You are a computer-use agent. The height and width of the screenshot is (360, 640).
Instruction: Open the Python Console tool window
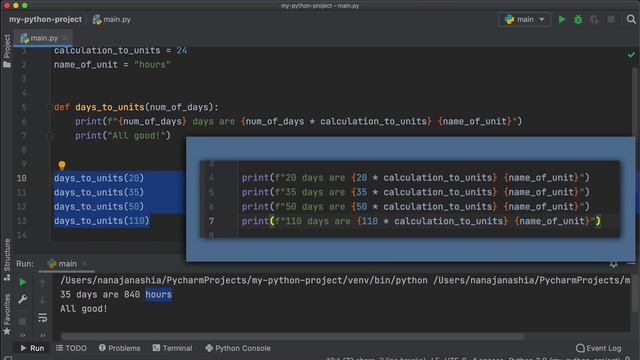point(238,348)
